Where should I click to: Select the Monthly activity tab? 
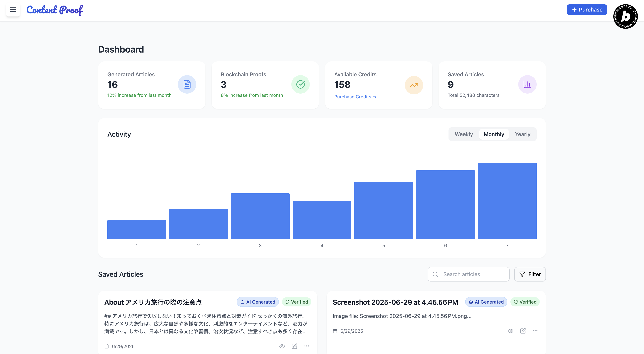click(494, 134)
